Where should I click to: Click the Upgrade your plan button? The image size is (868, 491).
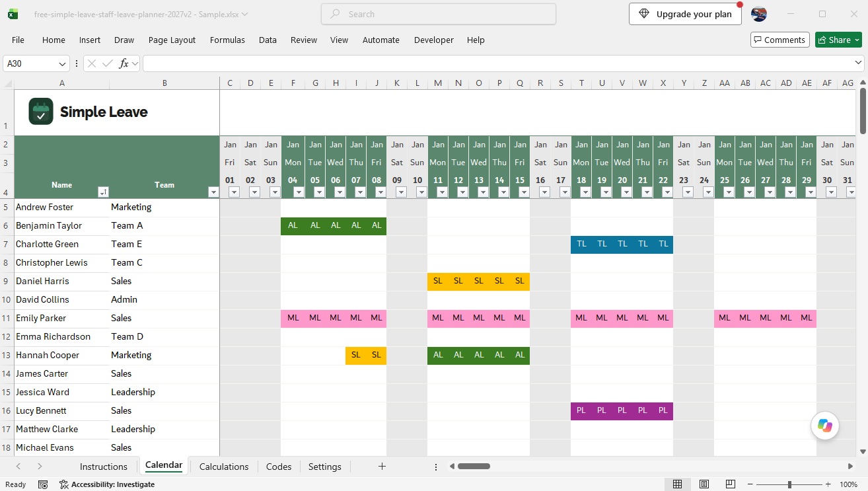[x=685, y=14]
